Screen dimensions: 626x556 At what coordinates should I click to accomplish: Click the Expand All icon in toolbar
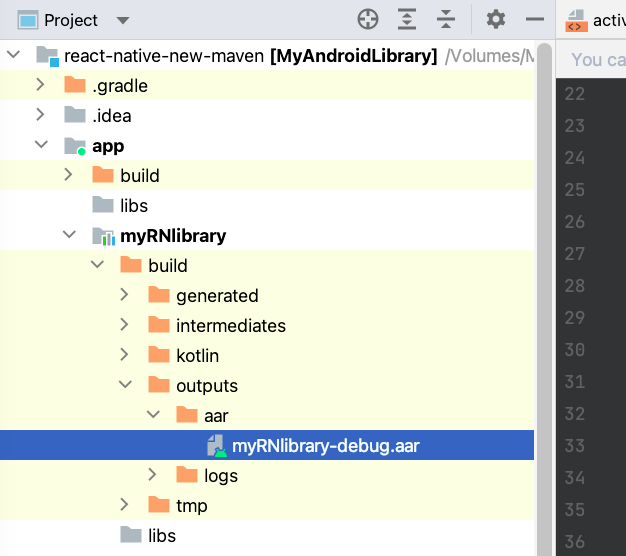pos(407,20)
